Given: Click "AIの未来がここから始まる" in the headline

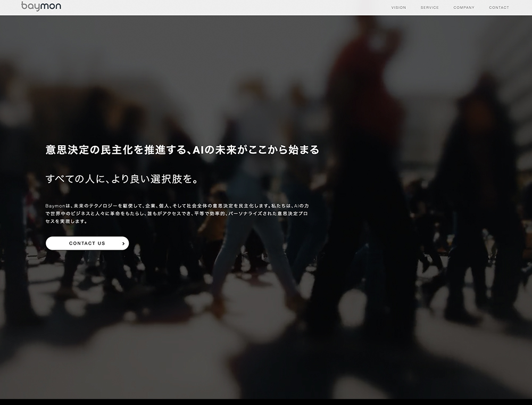Looking at the screenshot, I should 256,150.
